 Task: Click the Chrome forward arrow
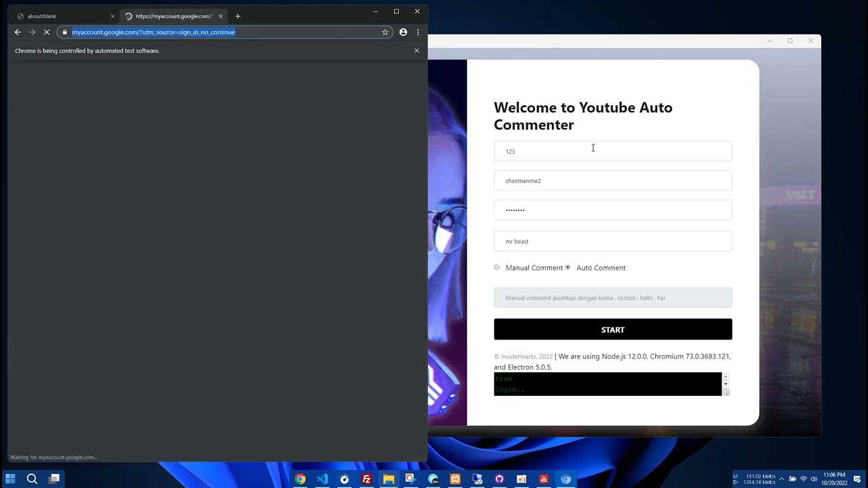point(32,32)
